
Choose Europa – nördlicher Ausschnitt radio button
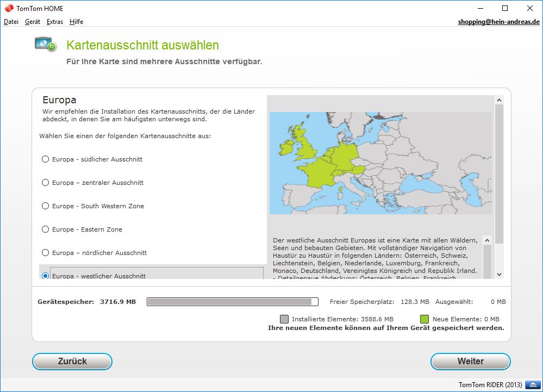tap(46, 253)
